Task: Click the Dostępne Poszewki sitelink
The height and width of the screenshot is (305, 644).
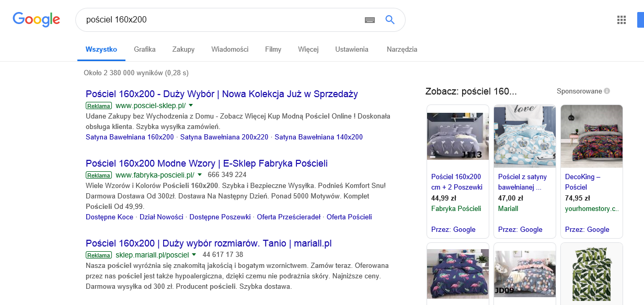Action: point(220,217)
